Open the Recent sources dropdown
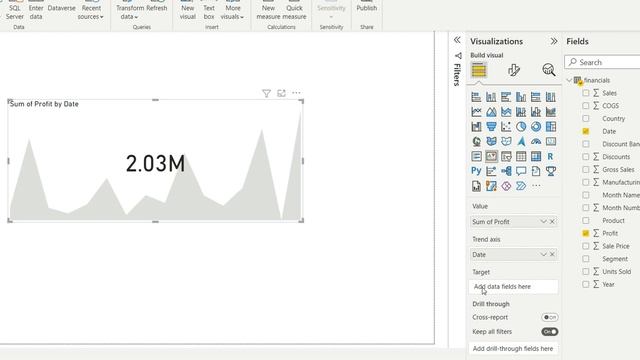The image size is (640, 360). [91, 12]
